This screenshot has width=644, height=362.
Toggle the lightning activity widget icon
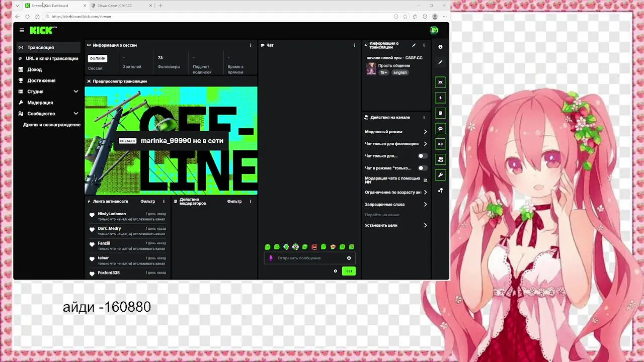click(x=440, y=98)
